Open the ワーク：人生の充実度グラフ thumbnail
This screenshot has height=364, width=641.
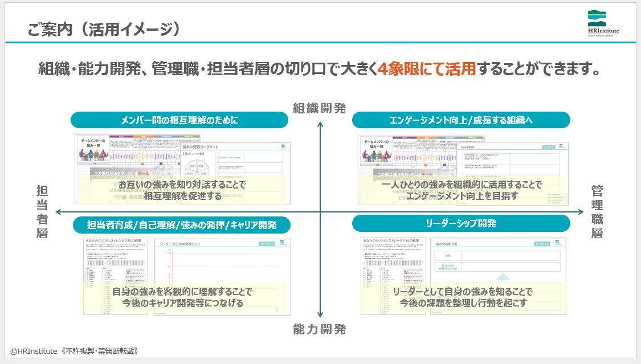click(223, 277)
